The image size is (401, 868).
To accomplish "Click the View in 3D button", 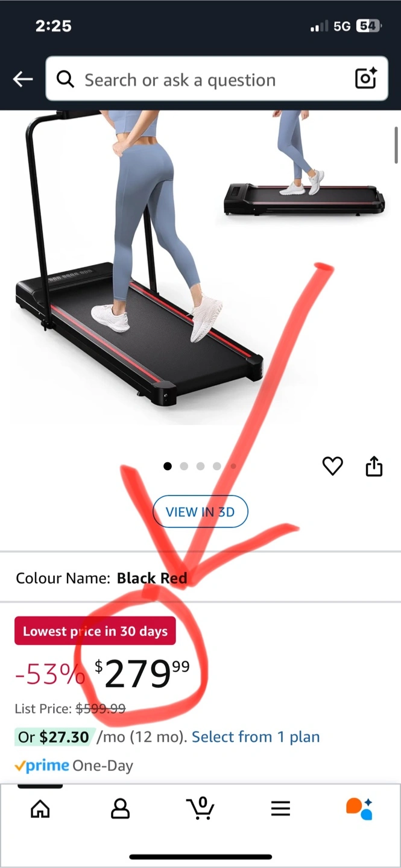I will [x=200, y=512].
